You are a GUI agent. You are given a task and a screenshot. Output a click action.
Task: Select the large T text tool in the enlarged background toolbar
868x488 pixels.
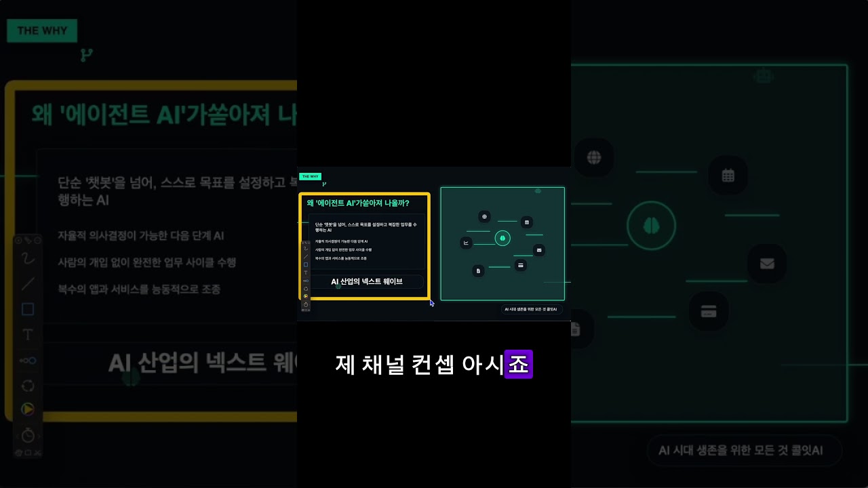click(28, 335)
